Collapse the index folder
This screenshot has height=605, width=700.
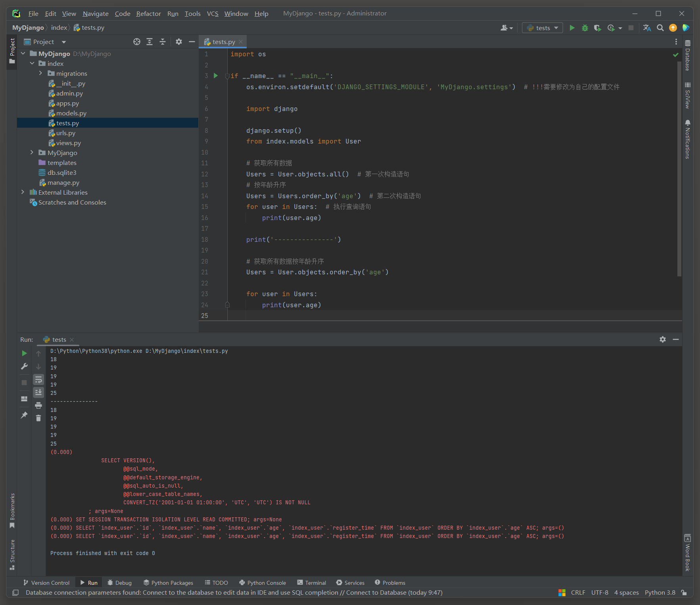(x=32, y=63)
